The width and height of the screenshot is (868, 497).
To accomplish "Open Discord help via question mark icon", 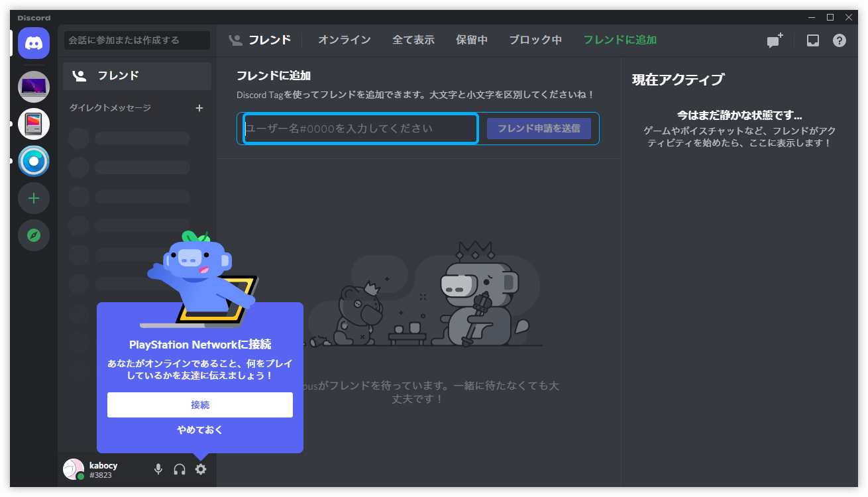I will pos(839,40).
